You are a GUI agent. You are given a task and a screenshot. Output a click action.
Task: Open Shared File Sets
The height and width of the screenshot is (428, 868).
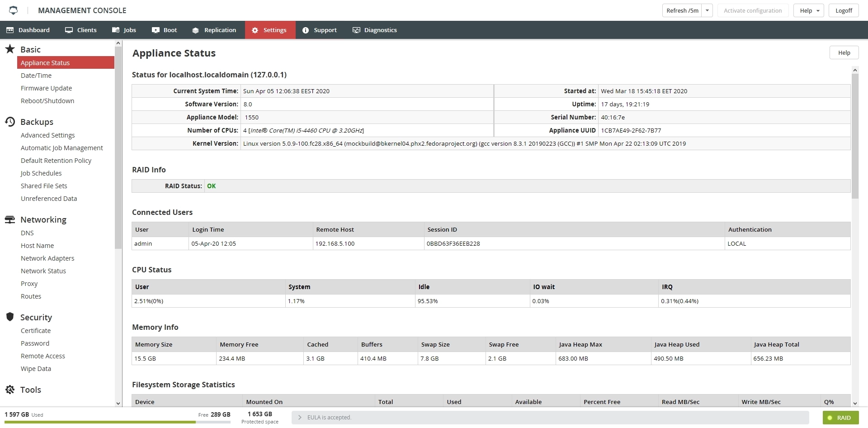44,186
